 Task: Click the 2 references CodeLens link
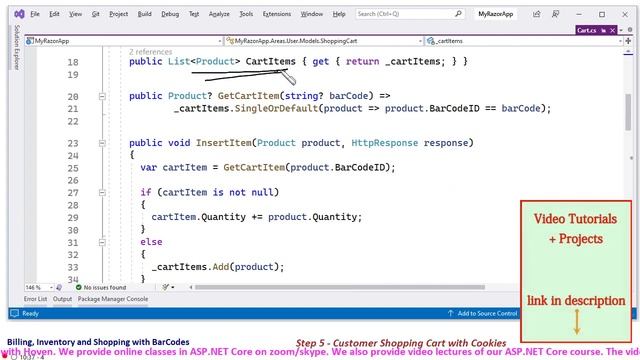tap(151, 52)
